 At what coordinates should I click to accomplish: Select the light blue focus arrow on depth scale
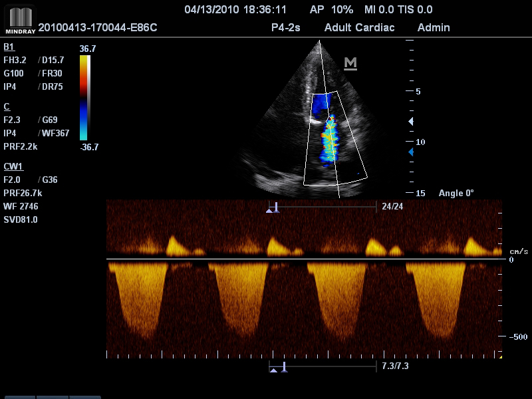click(x=410, y=121)
